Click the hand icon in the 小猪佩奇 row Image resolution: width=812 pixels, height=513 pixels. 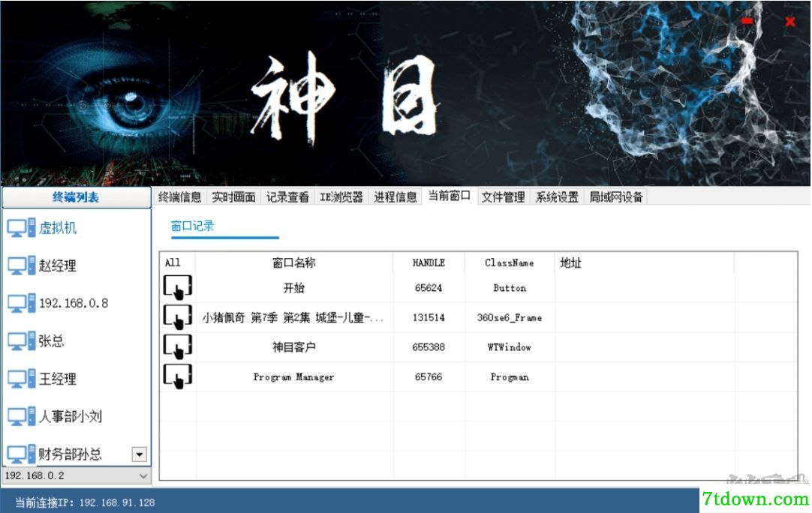point(178,316)
